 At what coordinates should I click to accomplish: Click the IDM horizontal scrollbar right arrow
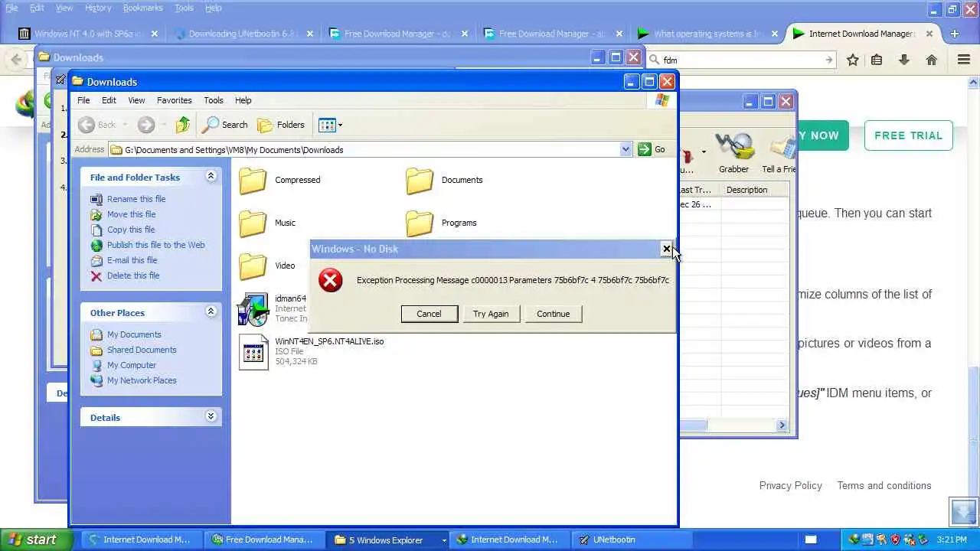click(782, 425)
